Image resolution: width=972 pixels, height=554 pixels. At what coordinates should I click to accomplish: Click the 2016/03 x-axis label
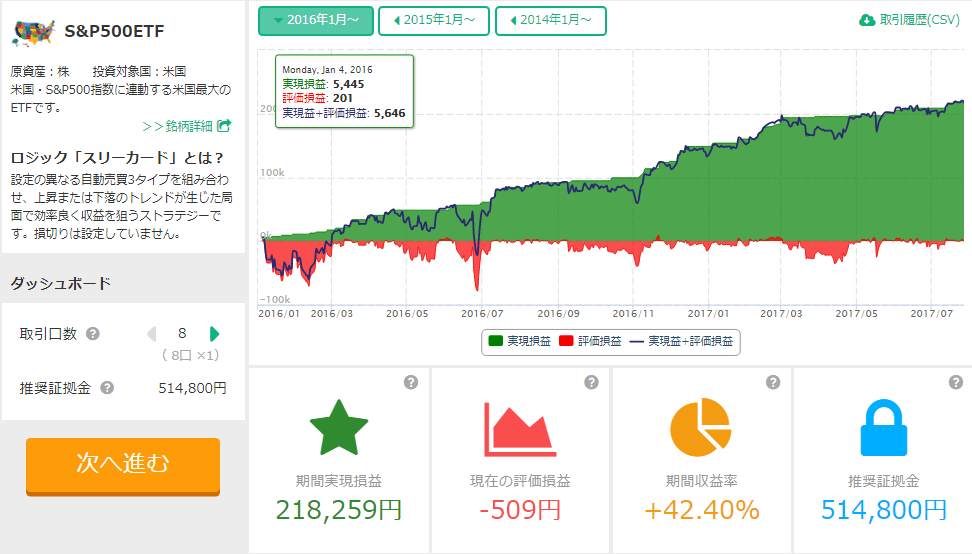click(332, 314)
